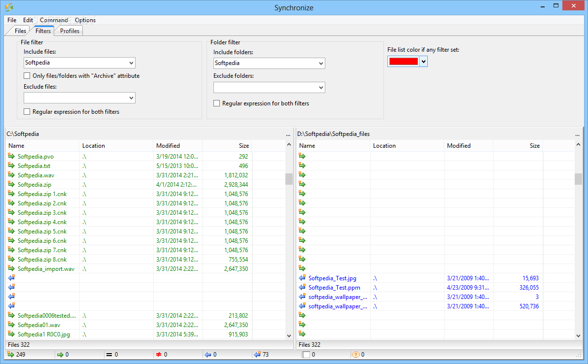
Task: Click the sync arrow icon beside Softpedia.pvo
Action: 11,156
